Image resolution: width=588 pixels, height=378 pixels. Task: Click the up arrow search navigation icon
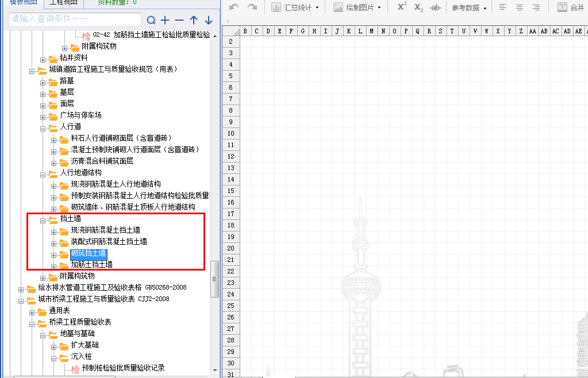coord(194,21)
